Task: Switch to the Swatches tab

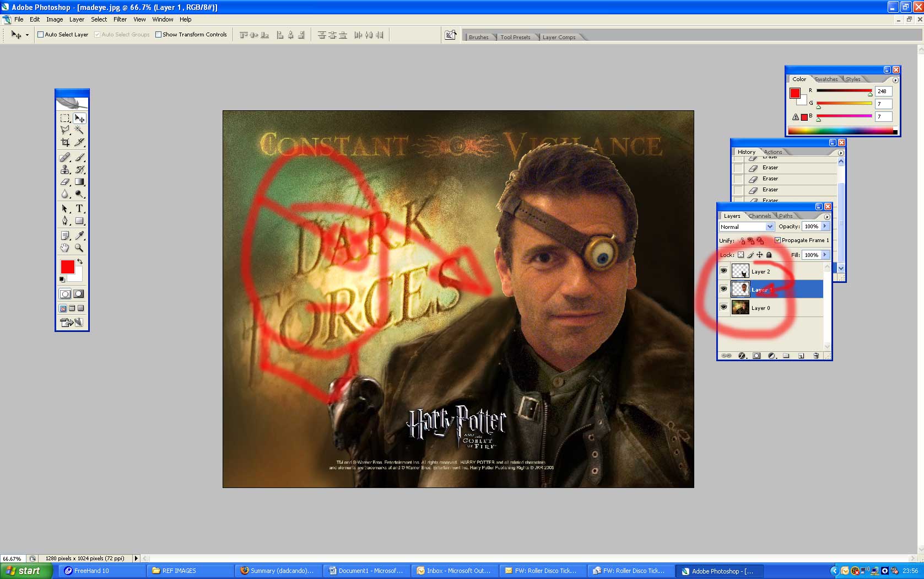Action: [826, 79]
